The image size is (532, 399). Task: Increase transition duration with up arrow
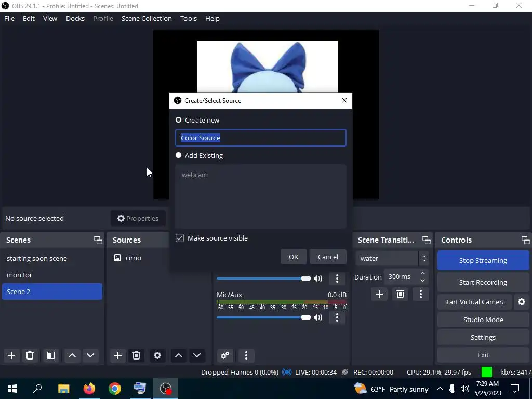pos(422,273)
